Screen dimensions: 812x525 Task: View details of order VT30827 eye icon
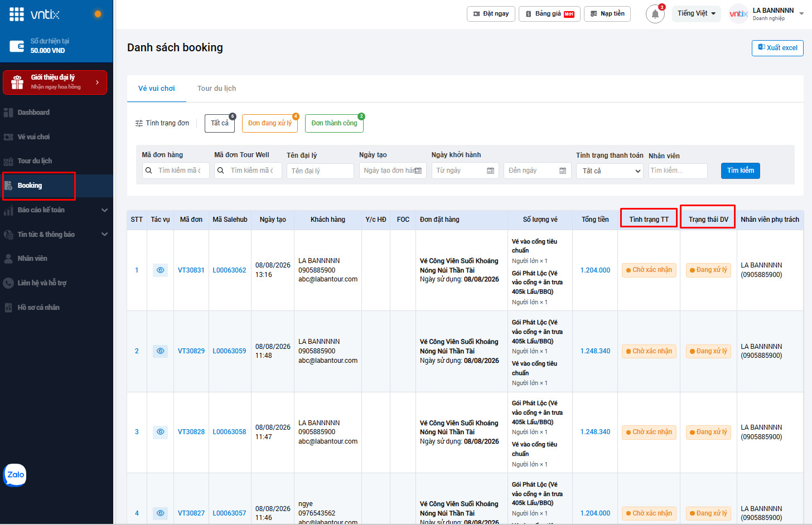(x=160, y=513)
